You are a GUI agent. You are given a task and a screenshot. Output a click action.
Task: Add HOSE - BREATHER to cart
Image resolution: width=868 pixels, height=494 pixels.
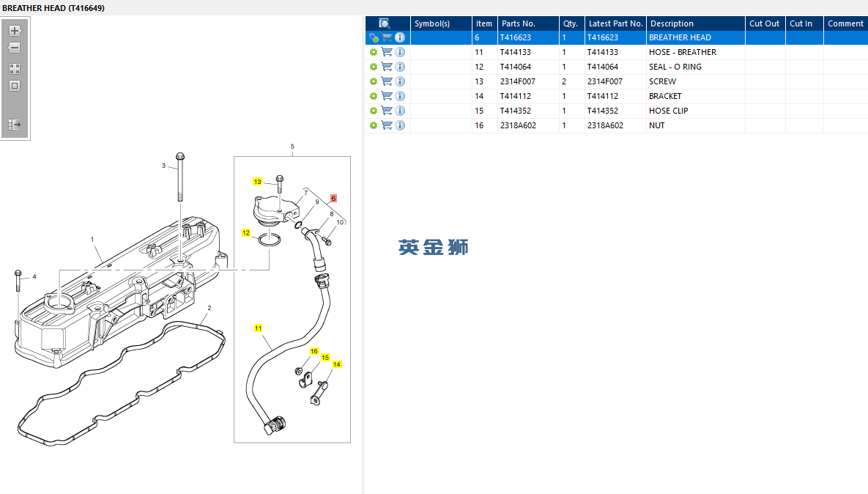(387, 52)
